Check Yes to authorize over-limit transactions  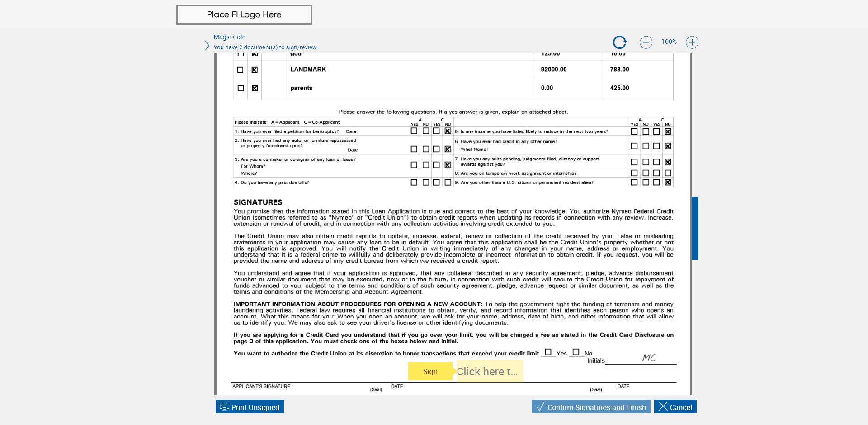548,352
